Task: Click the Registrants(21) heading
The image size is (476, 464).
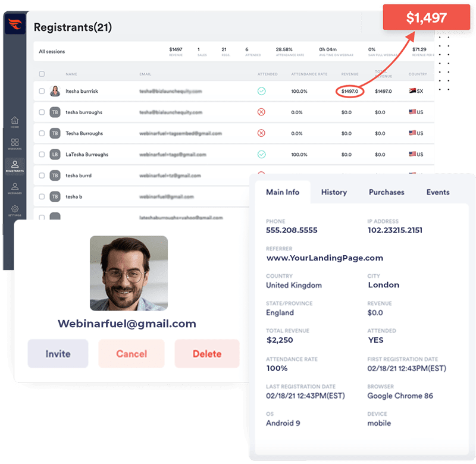Action: pos(73,27)
